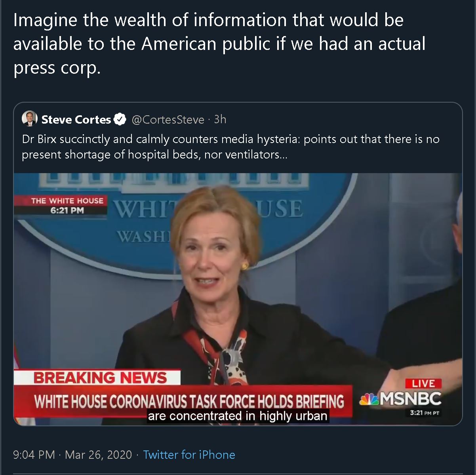Open the Twitter for iPhone source link

coord(189,454)
